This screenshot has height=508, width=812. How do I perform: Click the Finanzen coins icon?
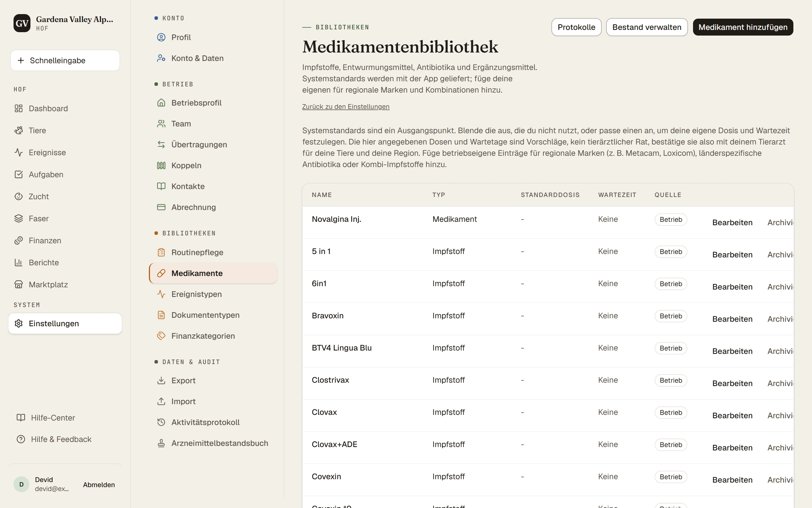18,240
